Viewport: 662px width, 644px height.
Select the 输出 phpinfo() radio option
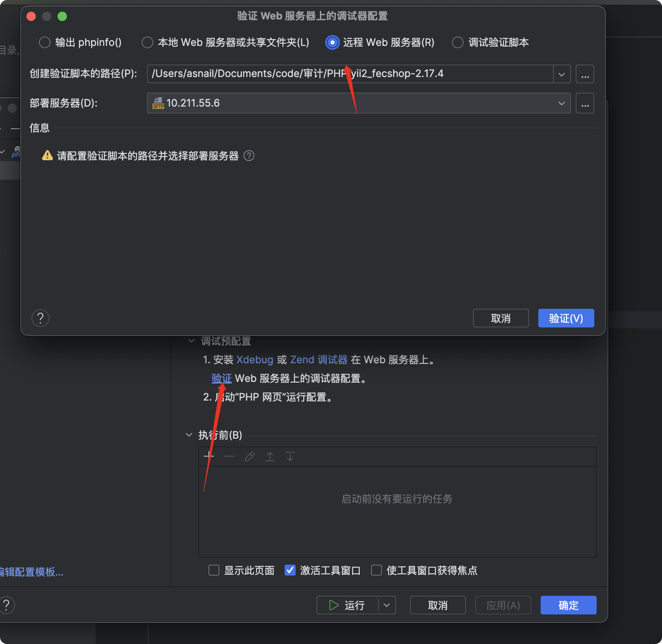coord(45,42)
